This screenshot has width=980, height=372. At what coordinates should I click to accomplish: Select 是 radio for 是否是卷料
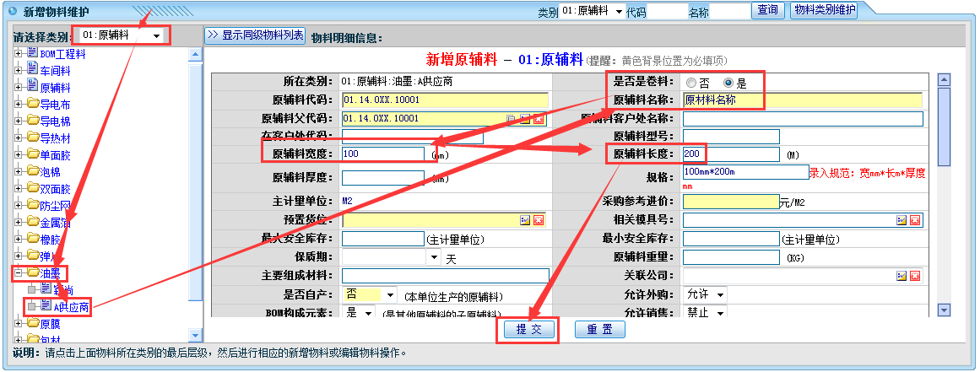728,83
